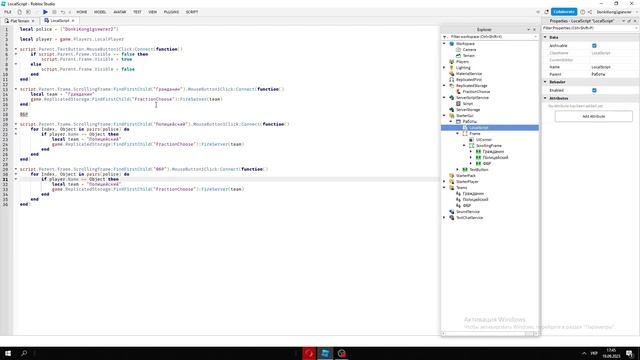Image resolution: width=640 pixels, height=360 pixels.
Task: Collapse the Workspace tree node
Action: 444,44
